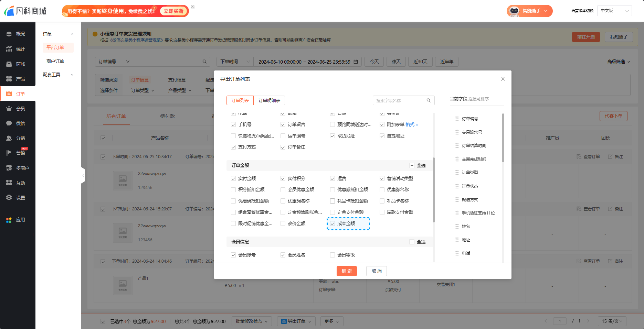This screenshot has height=329, width=644.
Task: Expand the 配套工具 menu group
Action: [x=58, y=75]
